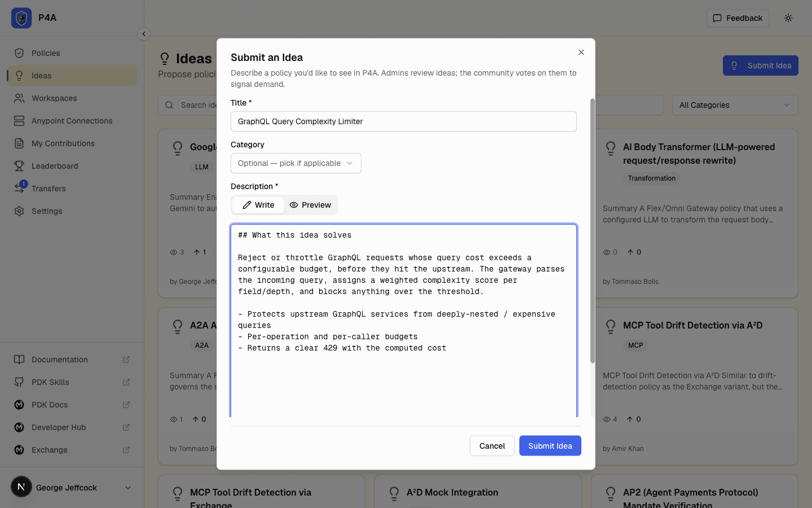Toggle the light/dark theme sun icon
The height and width of the screenshot is (508, 812).
point(788,18)
